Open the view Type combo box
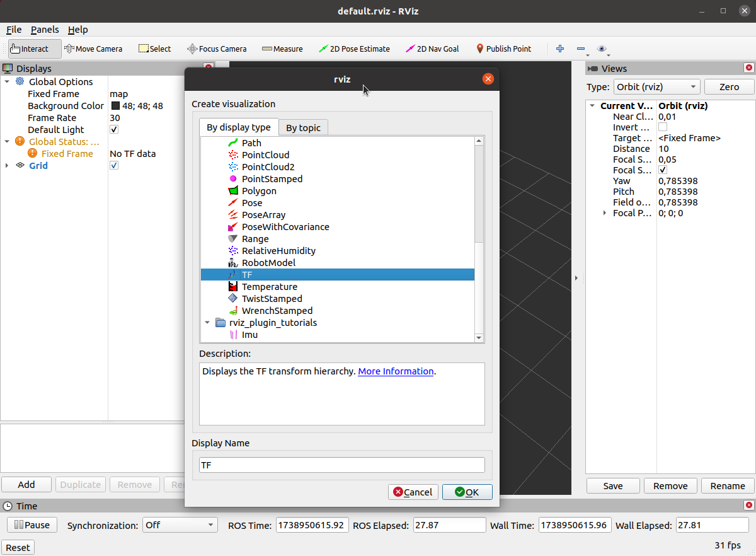756x556 pixels. tap(656, 87)
